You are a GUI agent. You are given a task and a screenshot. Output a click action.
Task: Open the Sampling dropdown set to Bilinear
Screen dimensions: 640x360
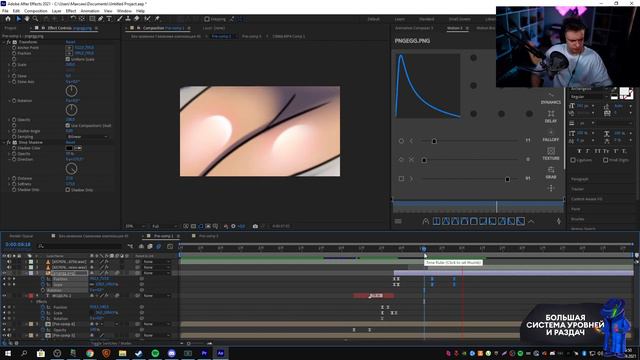tap(87, 137)
